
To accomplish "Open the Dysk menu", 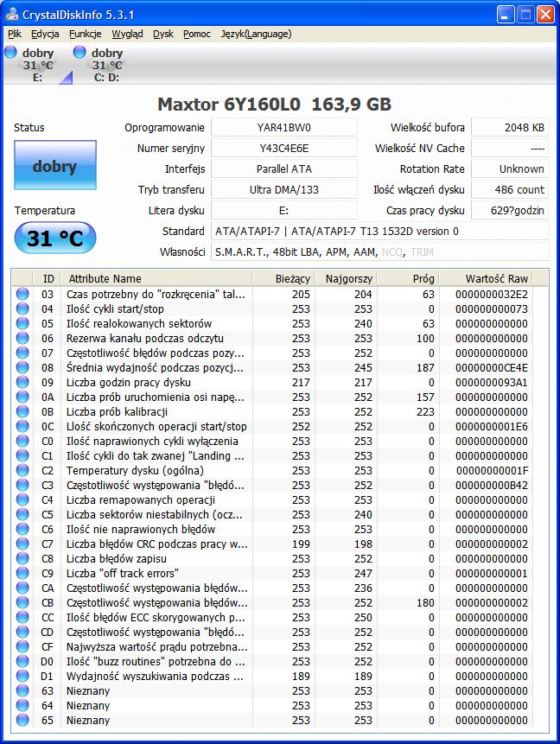I will (x=163, y=35).
